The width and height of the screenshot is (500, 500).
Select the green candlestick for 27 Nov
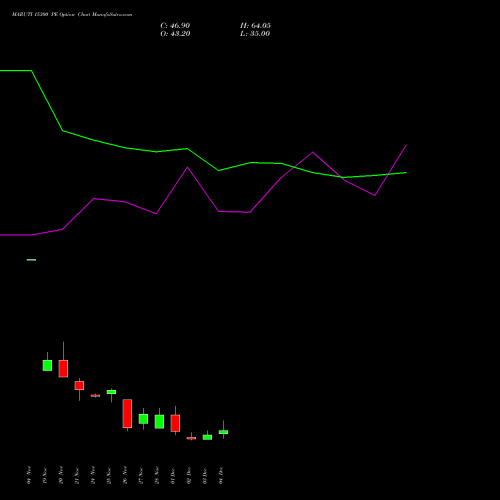[143, 419]
